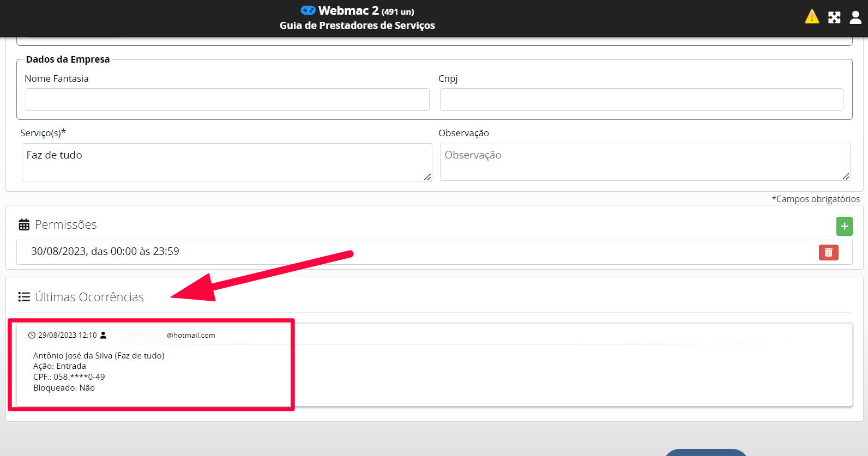Delete the 30/08/2023 permission with trash icon
Viewport: 868px width, 456px height.
(x=828, y=252)
